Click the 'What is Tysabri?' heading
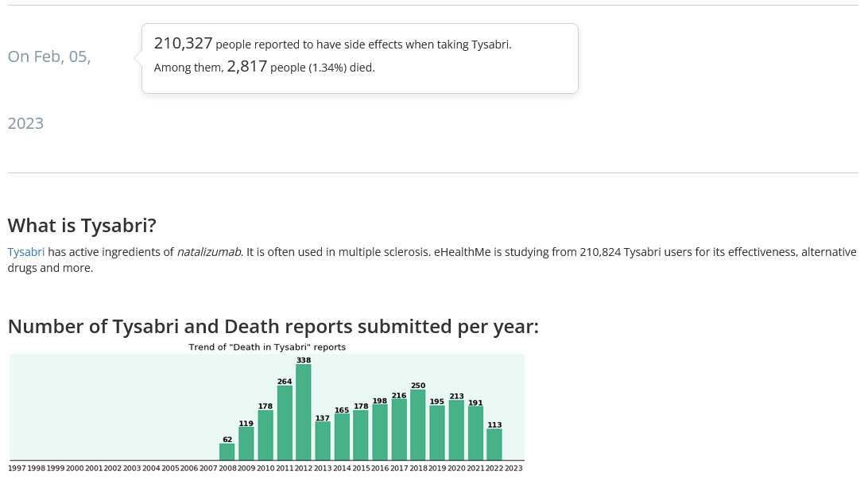The height and width of the screenshot is (477, 868). pos(82,225)
